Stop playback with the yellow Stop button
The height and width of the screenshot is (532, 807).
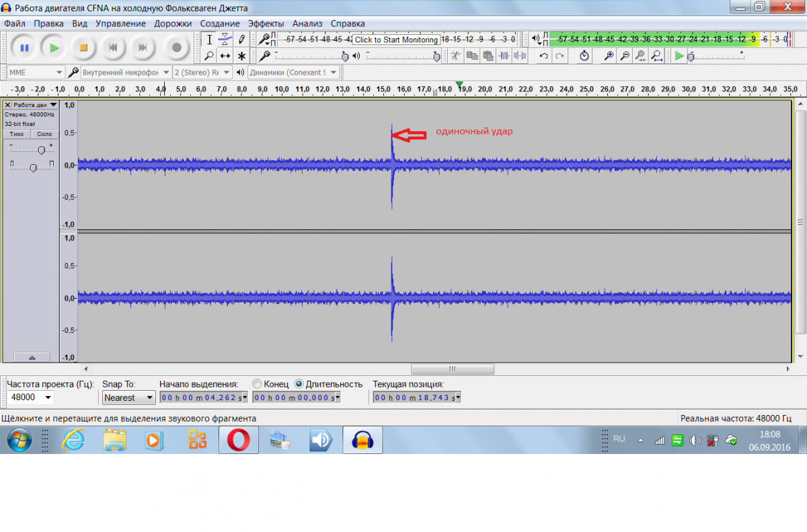(x=83, y=48)
